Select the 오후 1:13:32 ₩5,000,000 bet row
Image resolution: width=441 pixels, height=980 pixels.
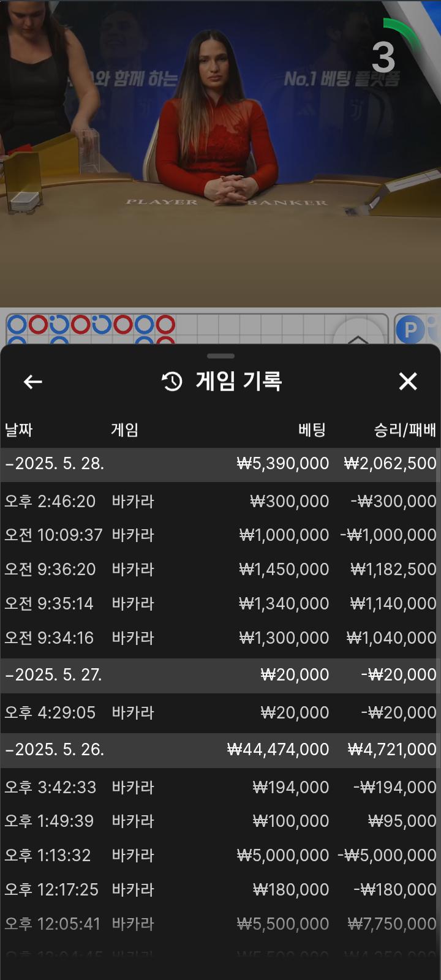(221, 855)
